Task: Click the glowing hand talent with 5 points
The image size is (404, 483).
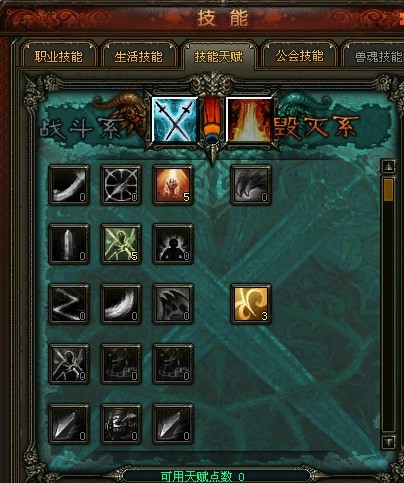Action: [173, 185]
